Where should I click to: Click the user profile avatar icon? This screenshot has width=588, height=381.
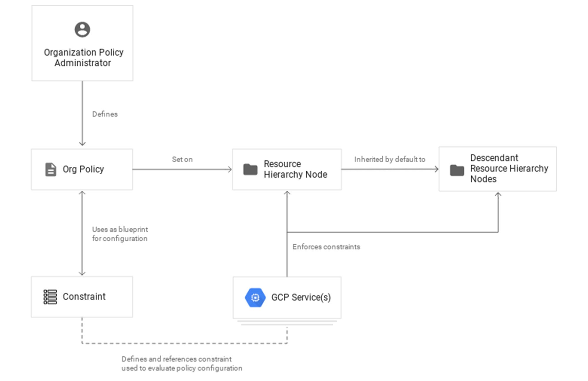click(x=82, y=30)
